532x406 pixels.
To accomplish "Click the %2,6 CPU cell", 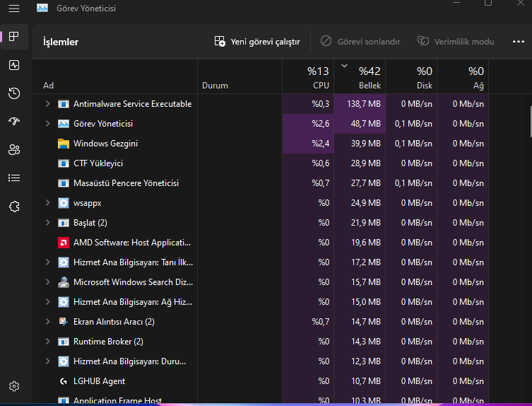I will (308, 124).
